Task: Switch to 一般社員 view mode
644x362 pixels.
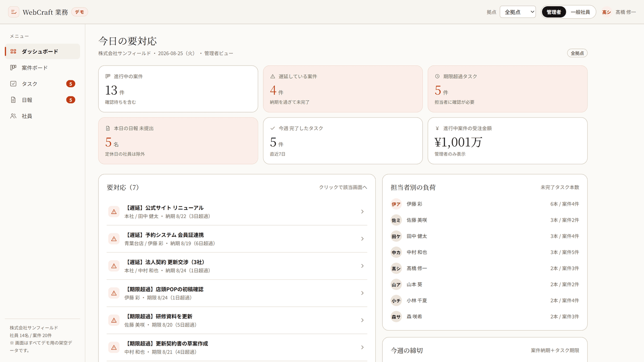Action: coord(580,12)
